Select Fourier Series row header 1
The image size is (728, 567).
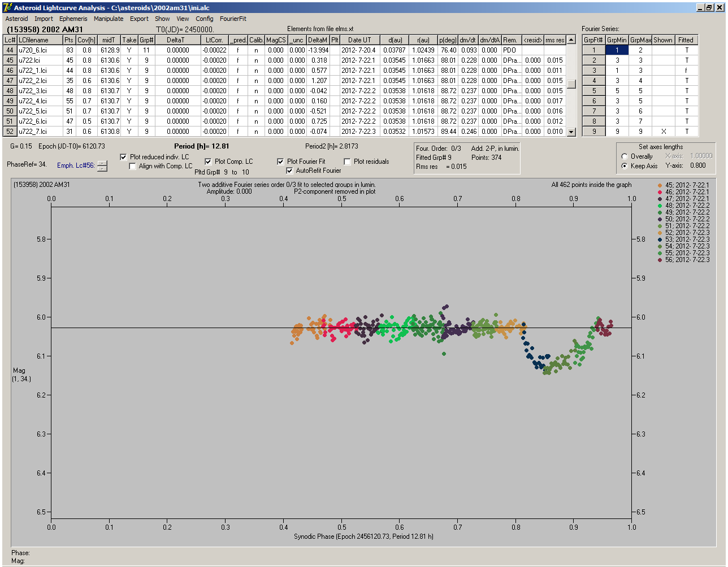click(x=594, y=50)
